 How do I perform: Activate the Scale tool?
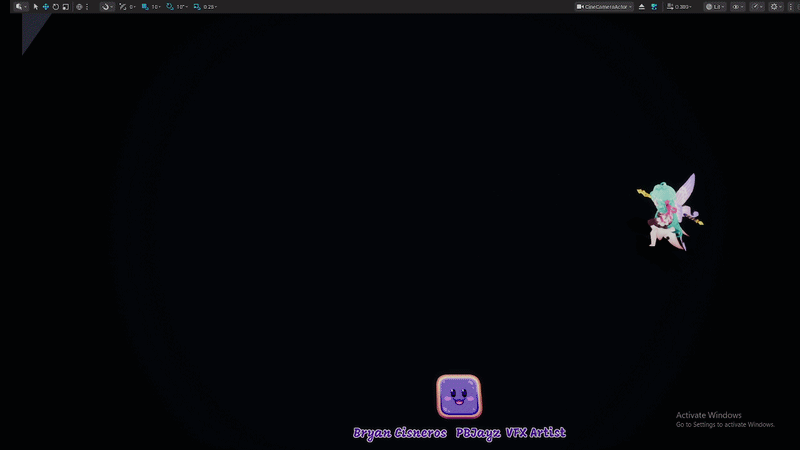pos(66,7)
